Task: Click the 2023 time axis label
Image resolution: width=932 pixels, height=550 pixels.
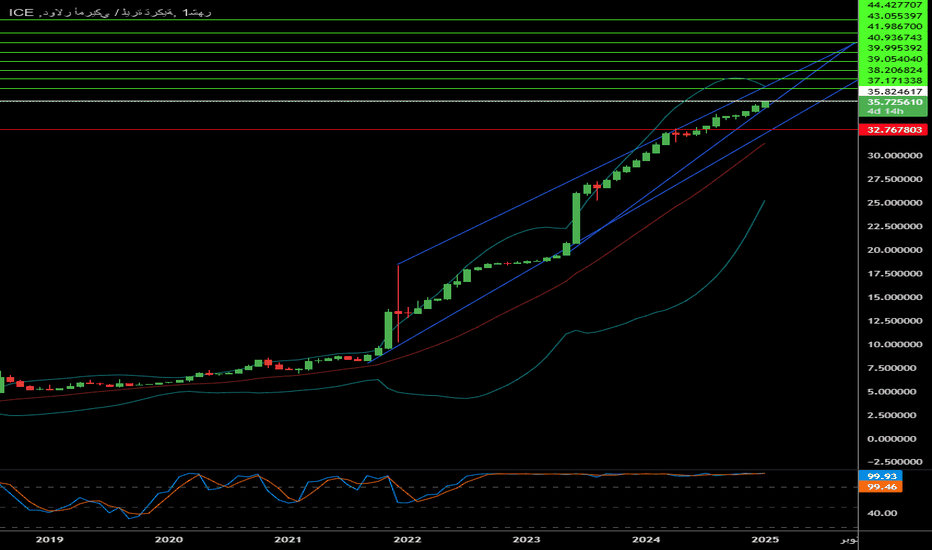Action: pyautogui.click(x=526, y=540)
